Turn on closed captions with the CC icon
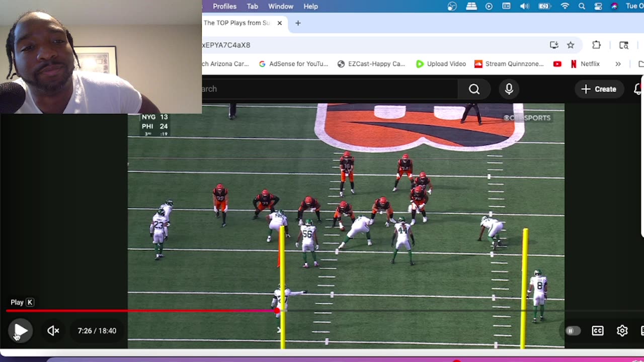This screenshot has width=644, height=362. click(x=598, y=331)
